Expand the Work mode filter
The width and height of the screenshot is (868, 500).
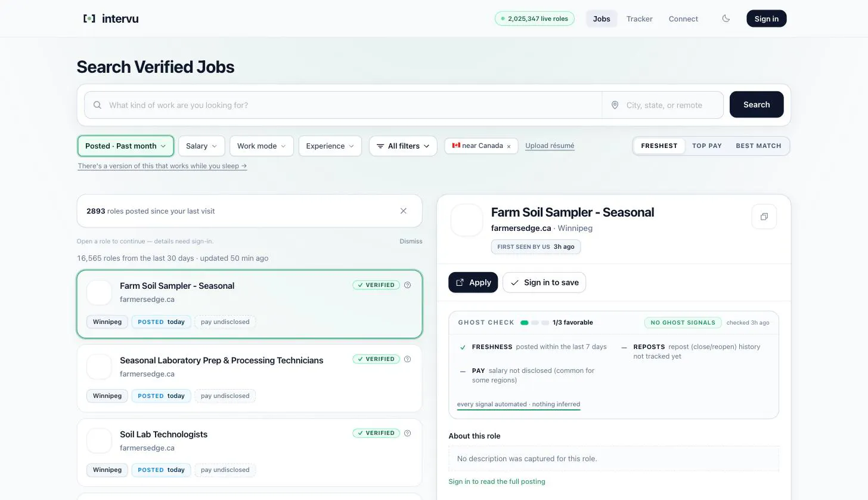(x=262, y=146)
